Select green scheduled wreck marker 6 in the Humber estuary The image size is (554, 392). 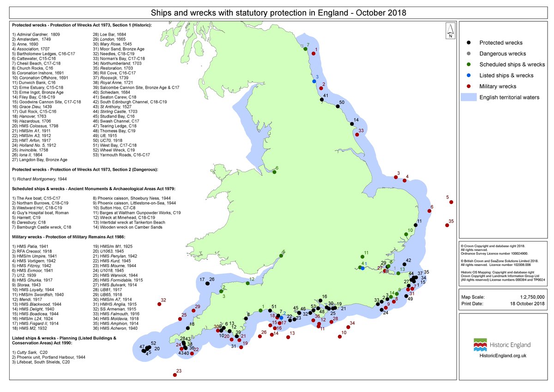274,171
